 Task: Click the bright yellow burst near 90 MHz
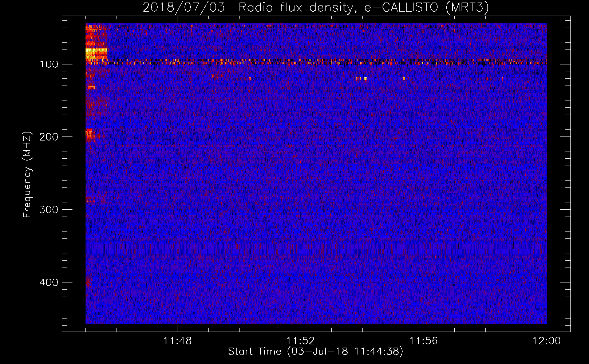(x=96, y=54)
